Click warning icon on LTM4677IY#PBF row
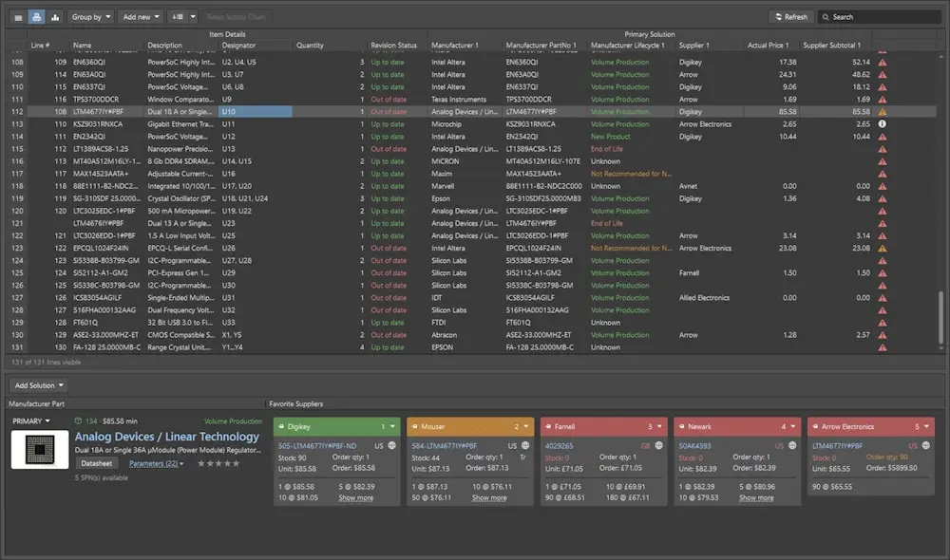The width and height of the screenshot is (950, 560). [883, 112]
